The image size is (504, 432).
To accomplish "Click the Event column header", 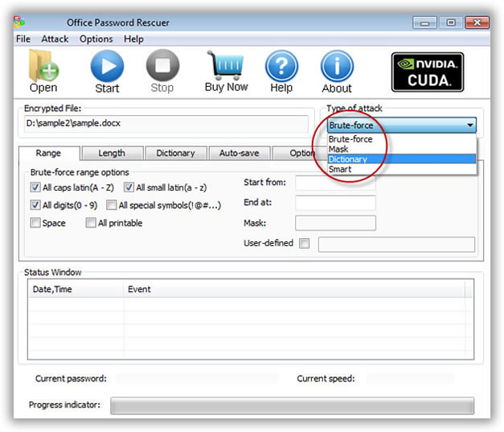I will pyautogui.click(x=294, y=289).
